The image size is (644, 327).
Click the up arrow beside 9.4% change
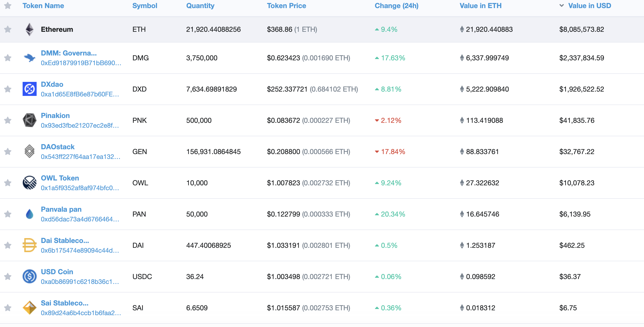coord(377,29)
